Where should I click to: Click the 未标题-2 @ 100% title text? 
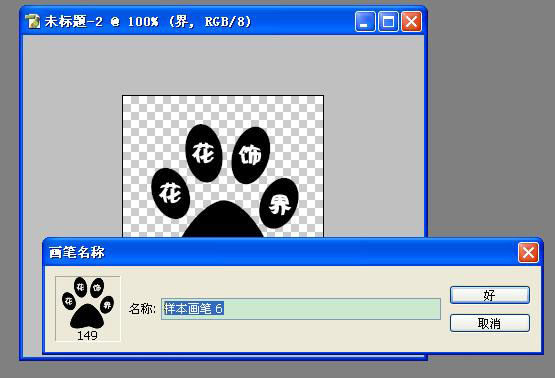tap(148, 22)
